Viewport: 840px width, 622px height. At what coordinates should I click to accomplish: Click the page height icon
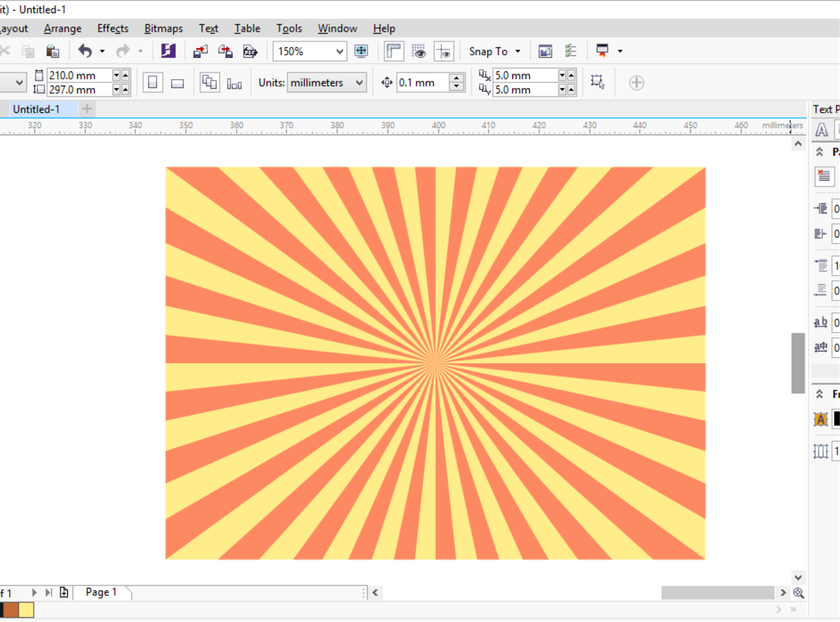[x=39, y=90]
